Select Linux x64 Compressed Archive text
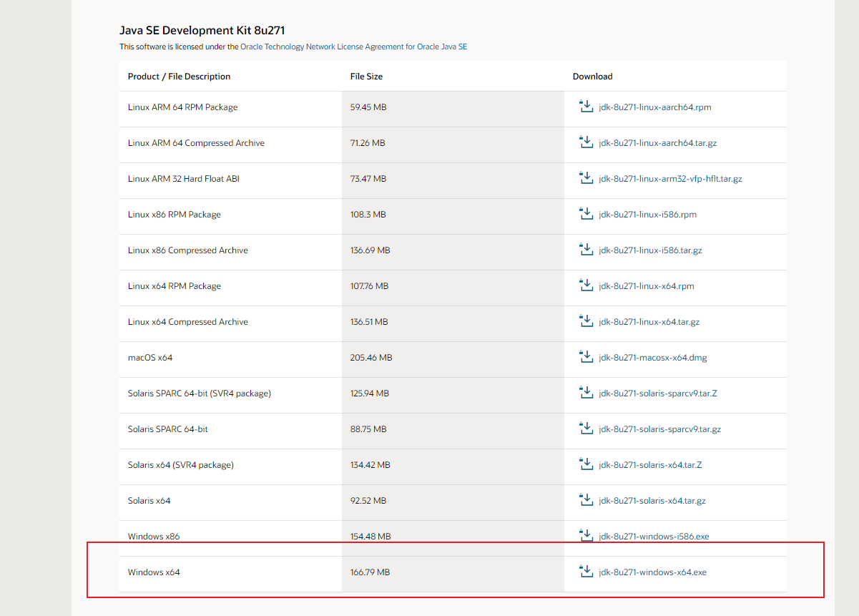The image size is (859, 616). pyautogui.click(x=188, y=322)
